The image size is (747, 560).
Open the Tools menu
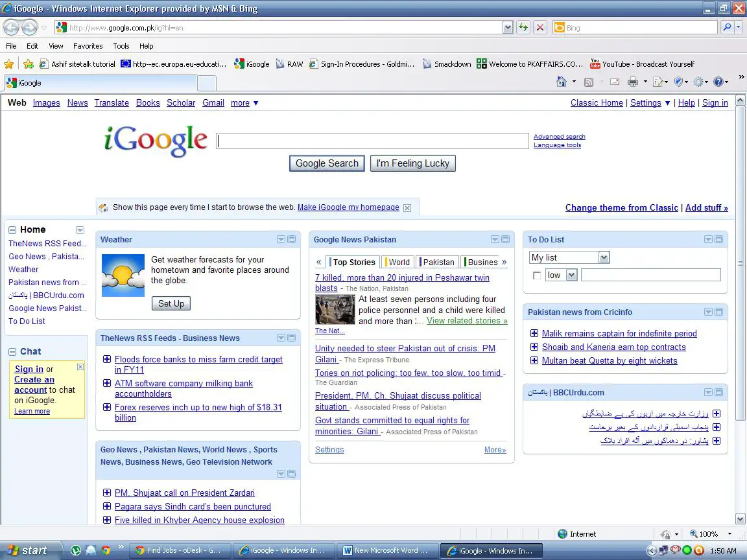(x=121, y=46)
